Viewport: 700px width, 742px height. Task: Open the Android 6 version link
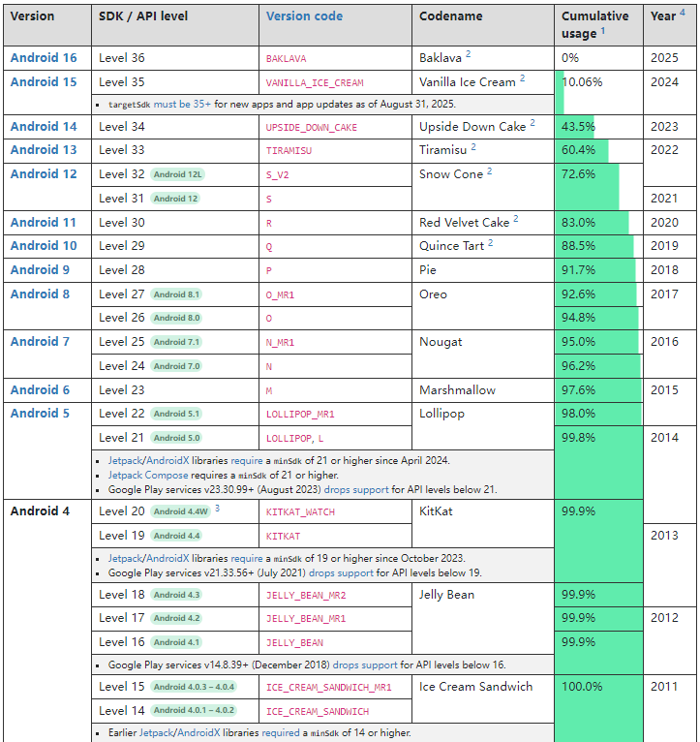tap(40, 390)
